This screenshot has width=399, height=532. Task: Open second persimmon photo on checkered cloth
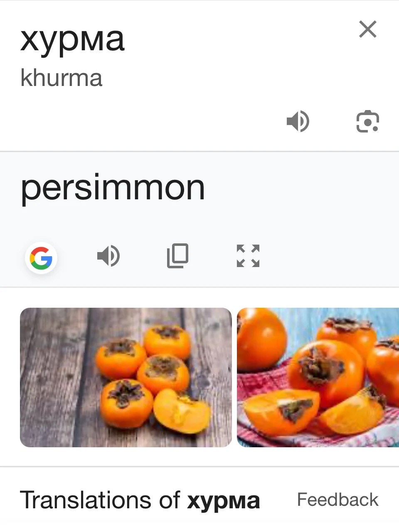[318, 378]
